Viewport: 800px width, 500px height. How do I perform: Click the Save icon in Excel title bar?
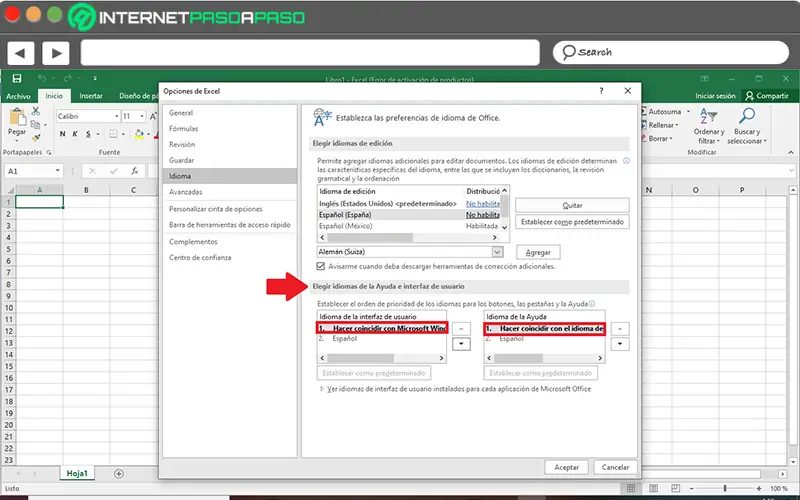click(17, 78)
